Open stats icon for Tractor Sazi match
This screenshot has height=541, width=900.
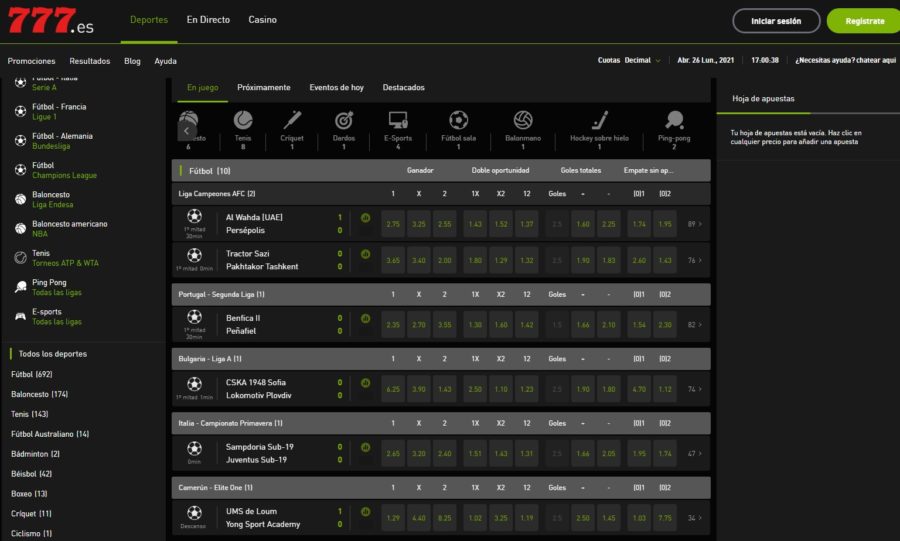[365, 254]
